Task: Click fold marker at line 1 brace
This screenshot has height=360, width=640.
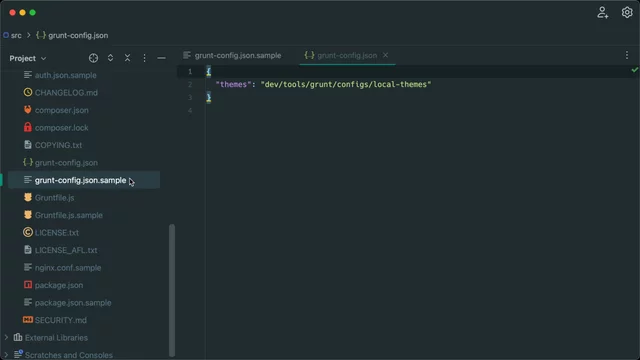Action: tap(208, 71)
